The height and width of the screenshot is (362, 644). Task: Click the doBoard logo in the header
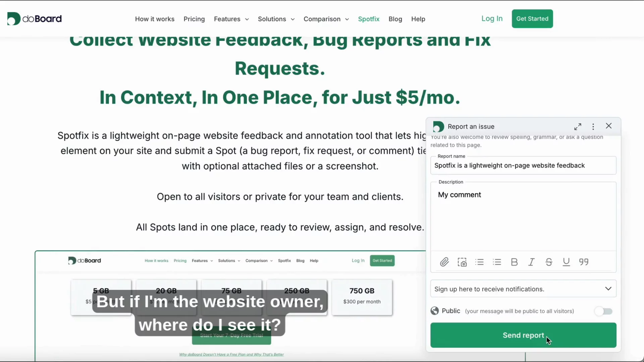click(x=34, y=19)
